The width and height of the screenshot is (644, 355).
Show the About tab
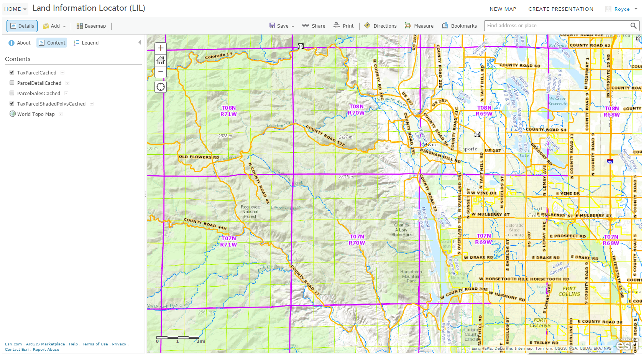coord(20,43)
